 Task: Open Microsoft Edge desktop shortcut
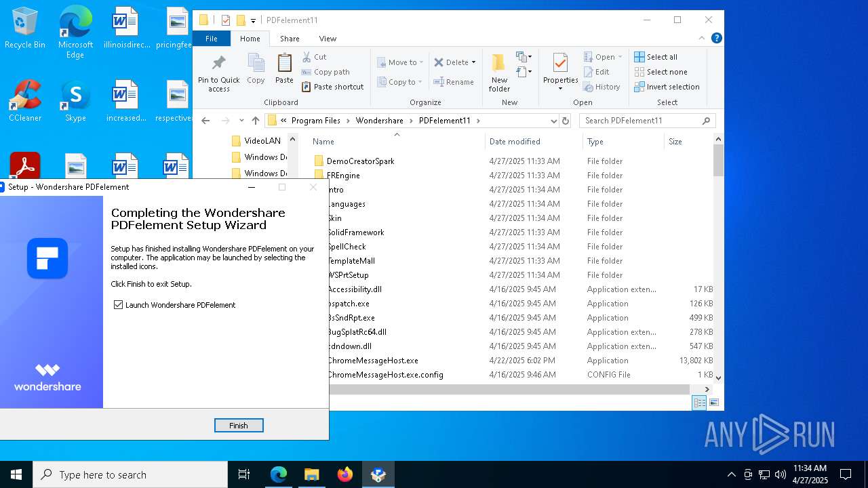(x=75, y=33)
